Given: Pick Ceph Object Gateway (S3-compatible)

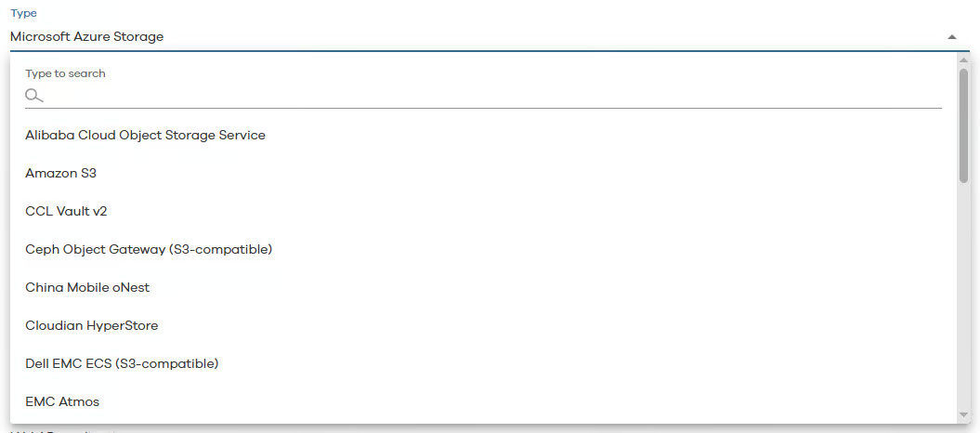Looking at the screenshot, I should (149, 250).
